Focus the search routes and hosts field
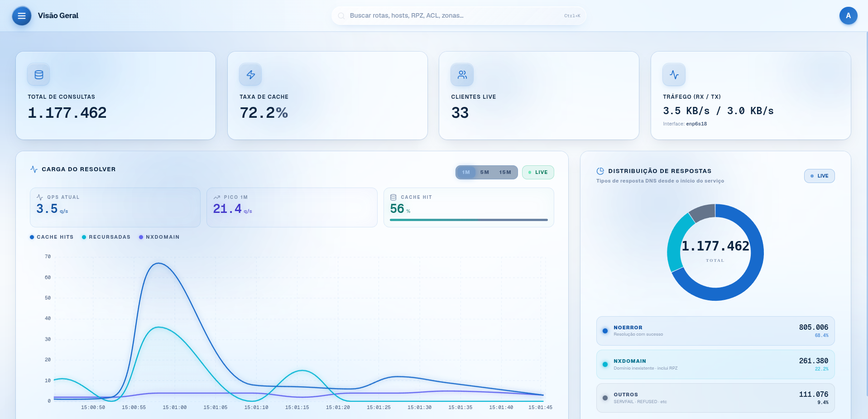 [459, 16]
